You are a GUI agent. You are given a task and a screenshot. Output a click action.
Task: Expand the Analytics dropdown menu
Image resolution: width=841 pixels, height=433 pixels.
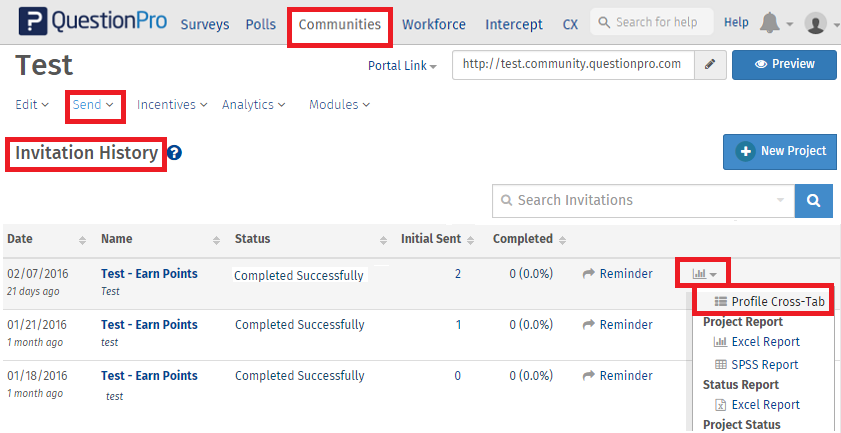[254, 104]
